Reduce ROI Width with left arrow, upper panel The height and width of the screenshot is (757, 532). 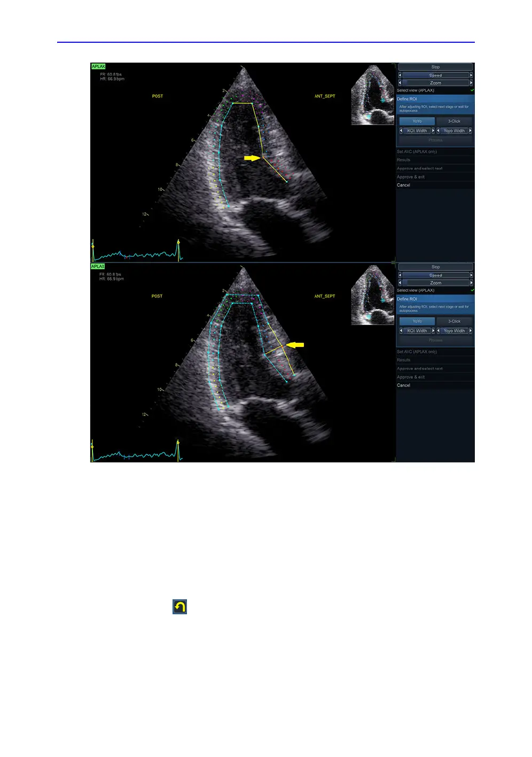pos(401,131)
